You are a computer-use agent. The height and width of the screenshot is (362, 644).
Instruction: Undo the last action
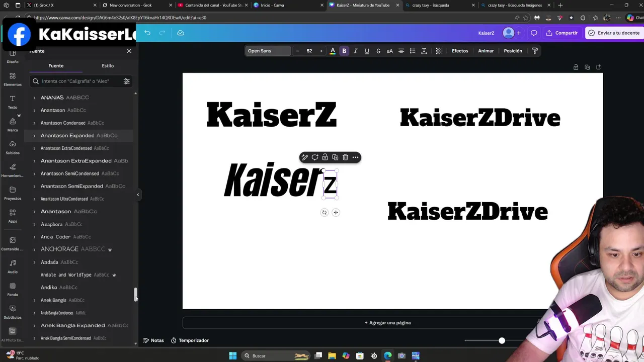click(x=147, y=33)
